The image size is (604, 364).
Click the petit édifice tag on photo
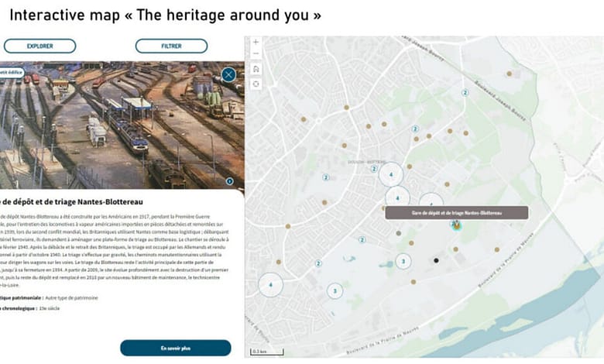coord(11,73)
